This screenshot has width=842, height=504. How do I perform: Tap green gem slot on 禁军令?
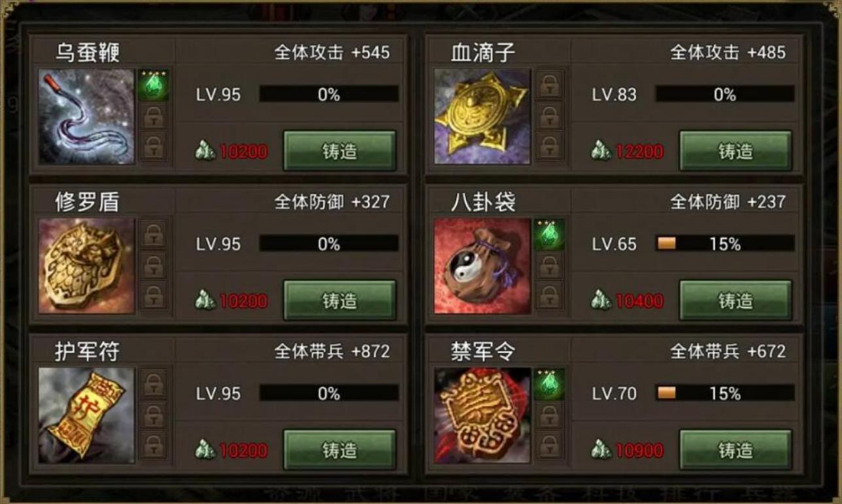pos(550,384)
